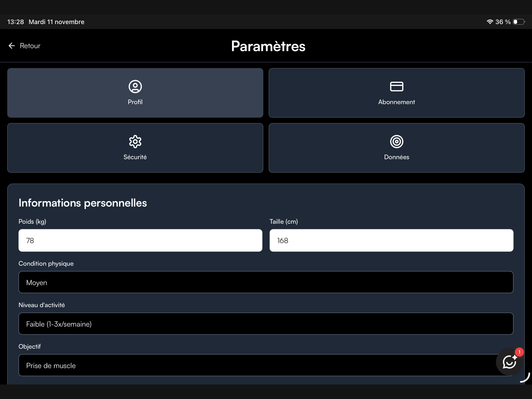Open the Sécurité tab card
532x399 pixels.
135,148
